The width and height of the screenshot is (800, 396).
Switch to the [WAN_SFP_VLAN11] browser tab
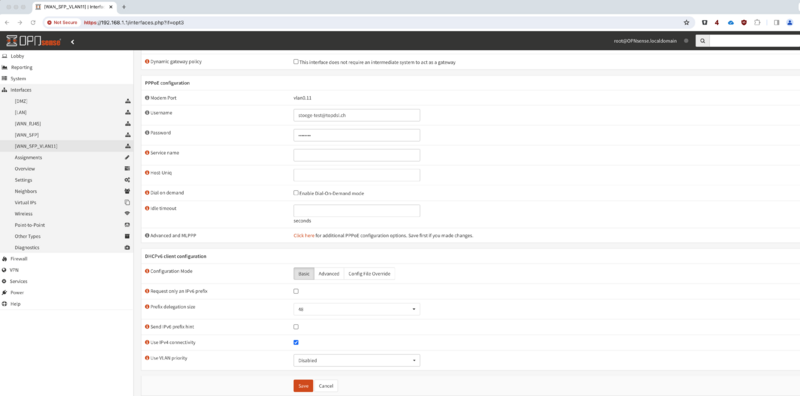75,7
